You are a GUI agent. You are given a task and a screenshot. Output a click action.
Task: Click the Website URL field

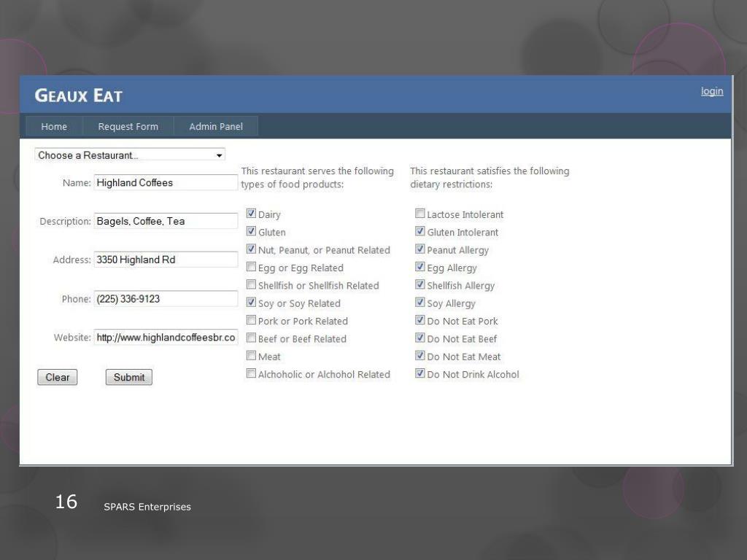pos(166,338)
